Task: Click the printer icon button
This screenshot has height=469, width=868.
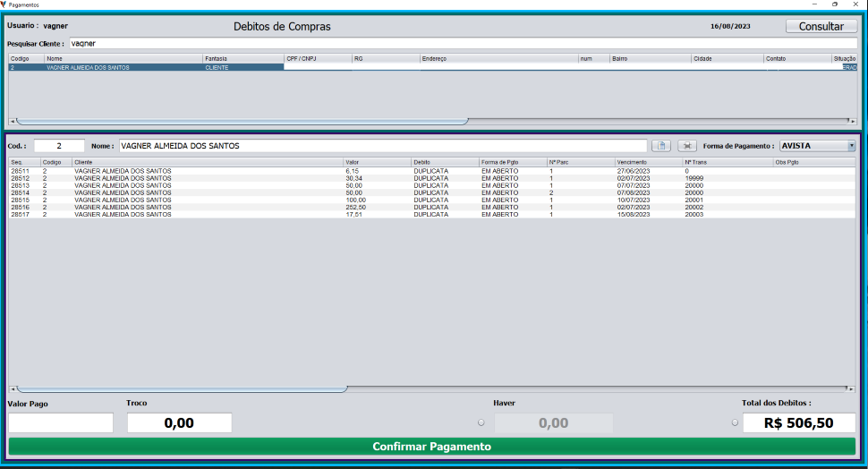Action: (687, 145)
